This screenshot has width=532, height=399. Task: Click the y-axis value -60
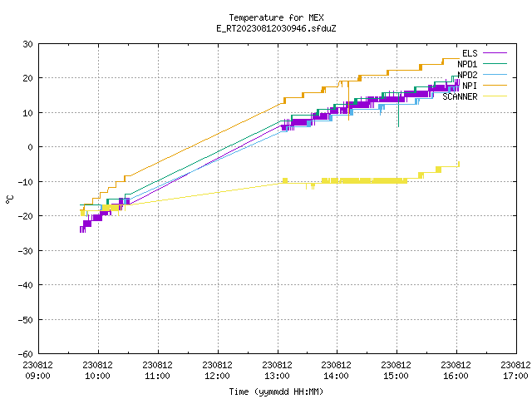(25, 354)
